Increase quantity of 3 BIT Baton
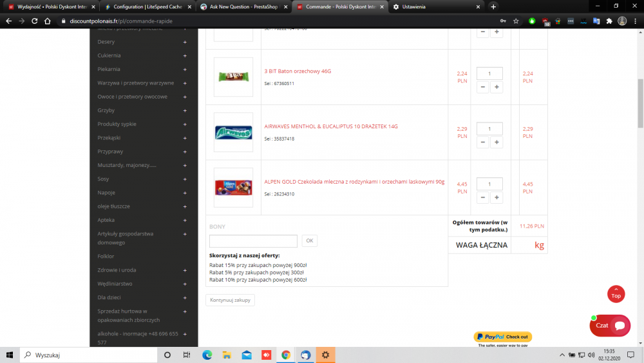This screenshot has width=644, height=363. coord(497,87)
